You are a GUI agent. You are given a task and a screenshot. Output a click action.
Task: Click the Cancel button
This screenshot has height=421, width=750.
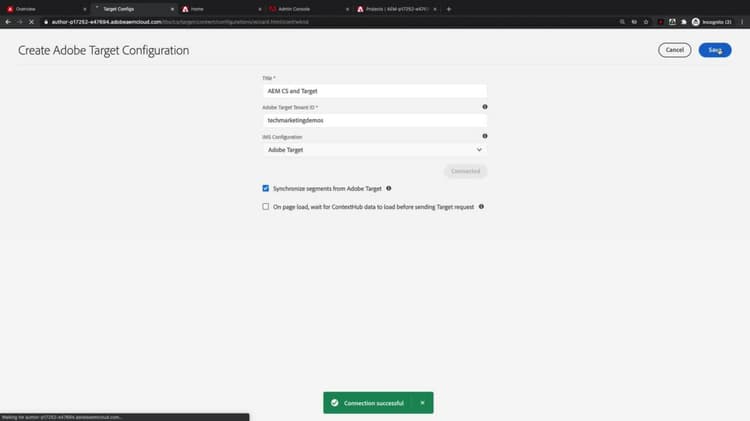674,50
